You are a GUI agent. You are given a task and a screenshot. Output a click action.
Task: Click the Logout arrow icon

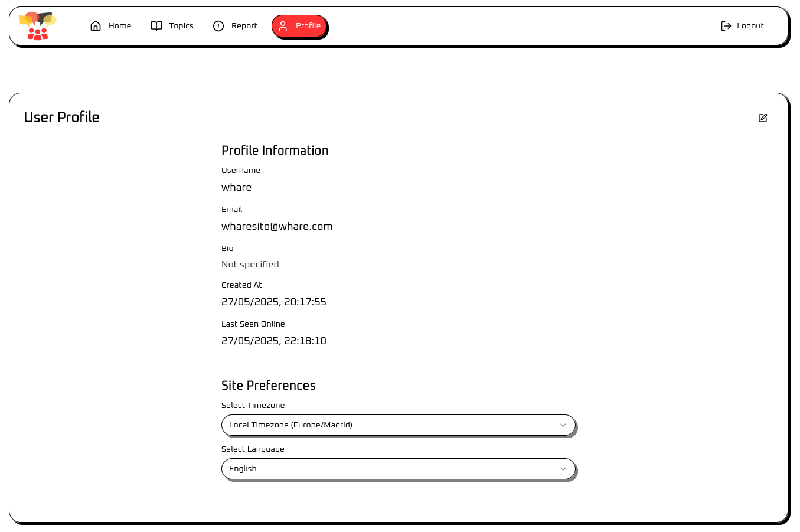pos(726,26)
